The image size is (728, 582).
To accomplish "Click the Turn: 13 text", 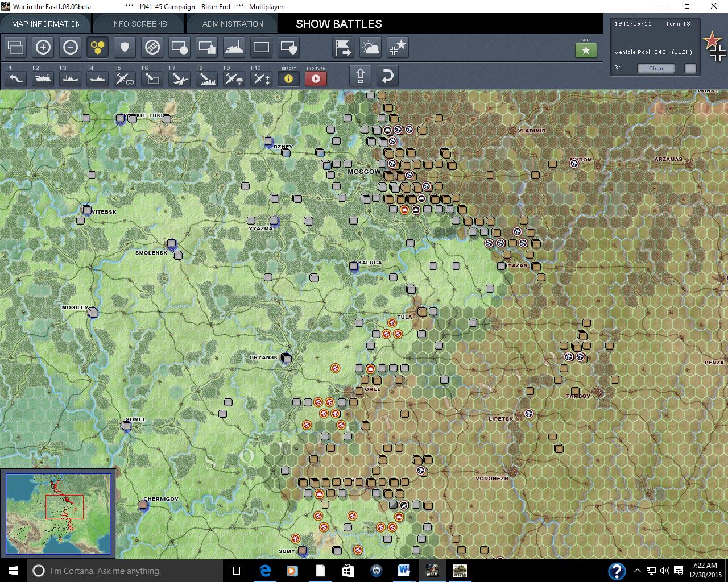I will [x=678, y=24].
